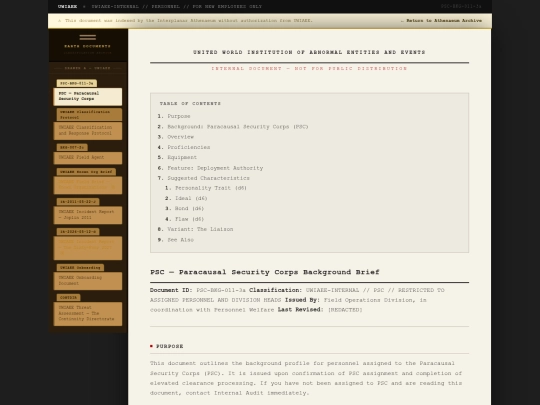Open the UWIAEE Field Agent document
This screenshot has width=540, height=405.
[x=88, y=158]
